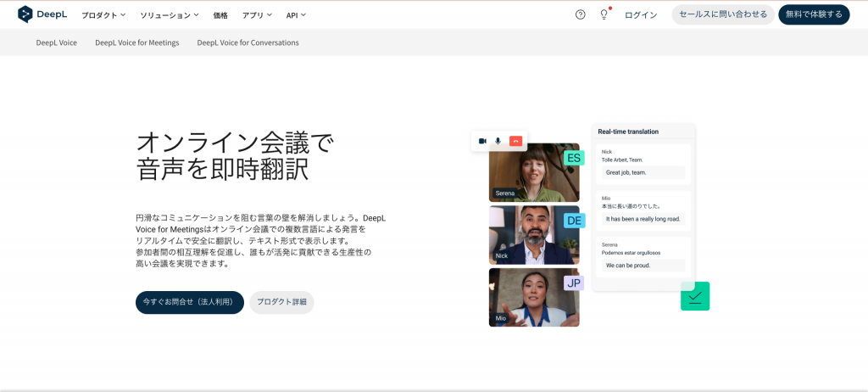The image size is (868, 392).
Task: Click the DE language badge
Action: click(x=574, y=221)
